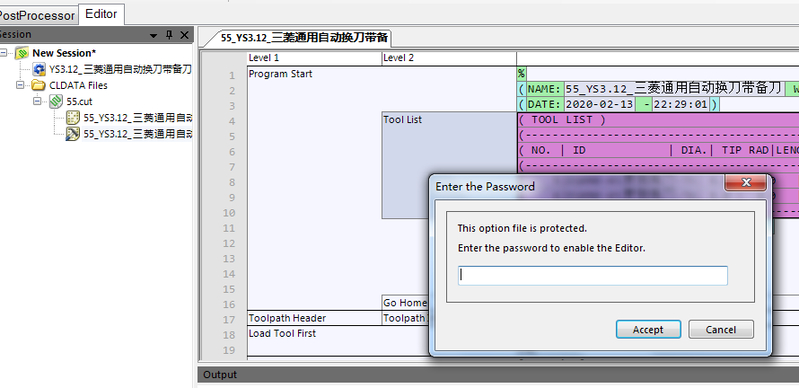Click the Output panel title bar

pyautogui.click(x=498, y=375)
